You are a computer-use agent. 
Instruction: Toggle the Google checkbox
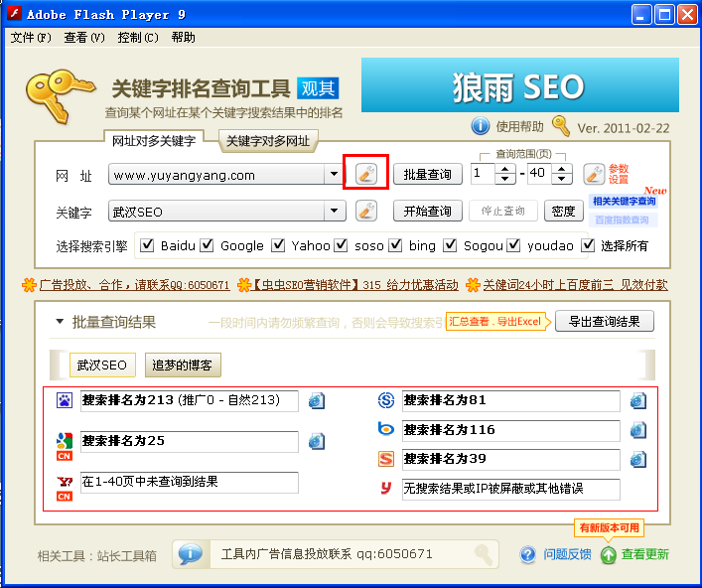point(207,245)
